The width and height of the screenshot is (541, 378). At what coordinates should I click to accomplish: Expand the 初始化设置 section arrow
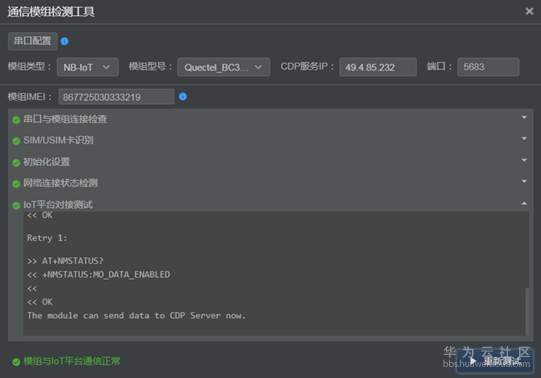pos(524,160)
